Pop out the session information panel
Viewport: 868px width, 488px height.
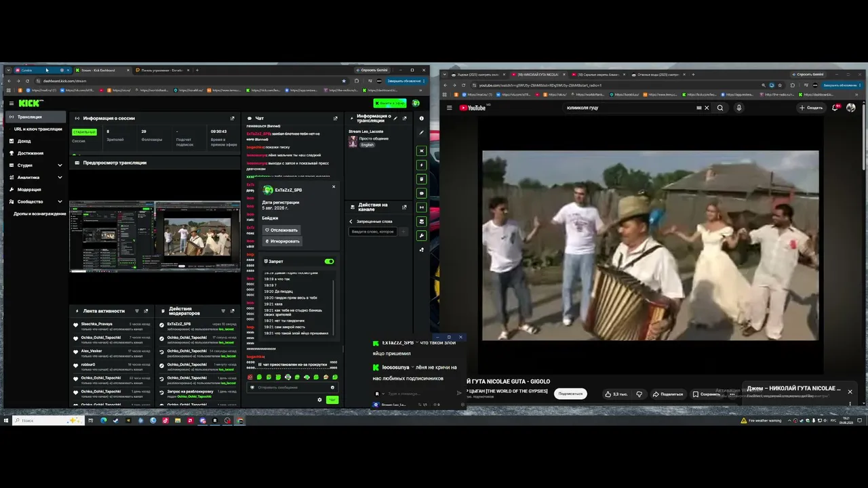[x=233, y=119]
